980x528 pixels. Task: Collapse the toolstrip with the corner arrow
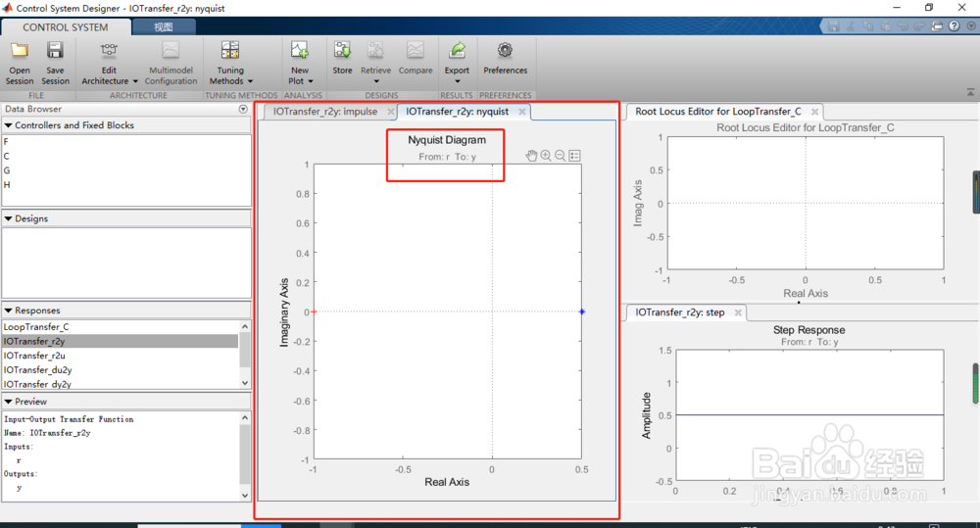point(970,92)
